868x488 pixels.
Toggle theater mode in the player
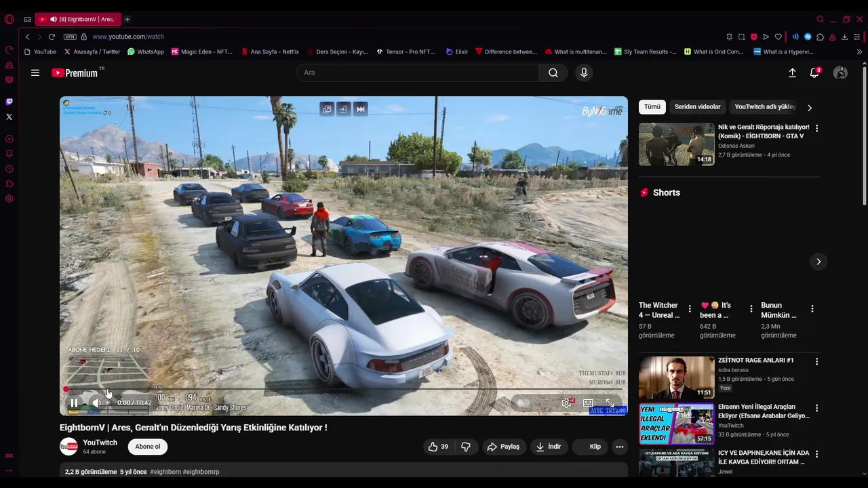tap(588, 403)
